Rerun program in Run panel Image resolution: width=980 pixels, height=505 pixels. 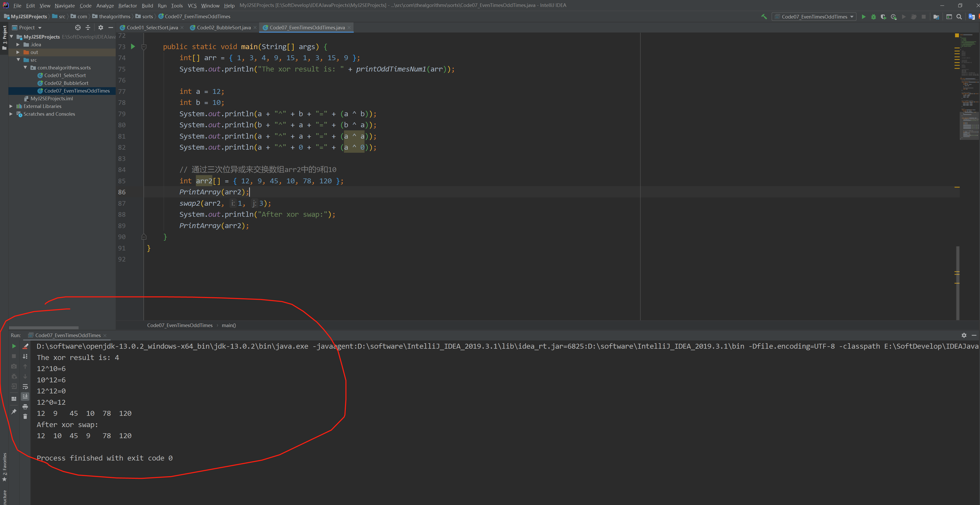(14, 346)
